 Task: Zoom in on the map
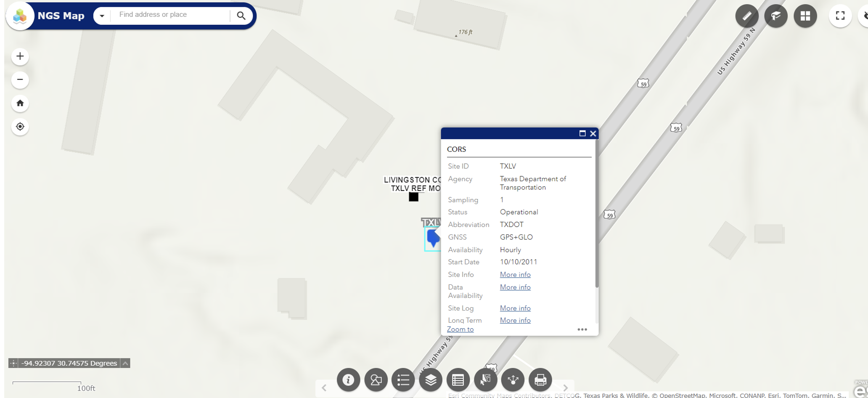(x=20, y=56)
